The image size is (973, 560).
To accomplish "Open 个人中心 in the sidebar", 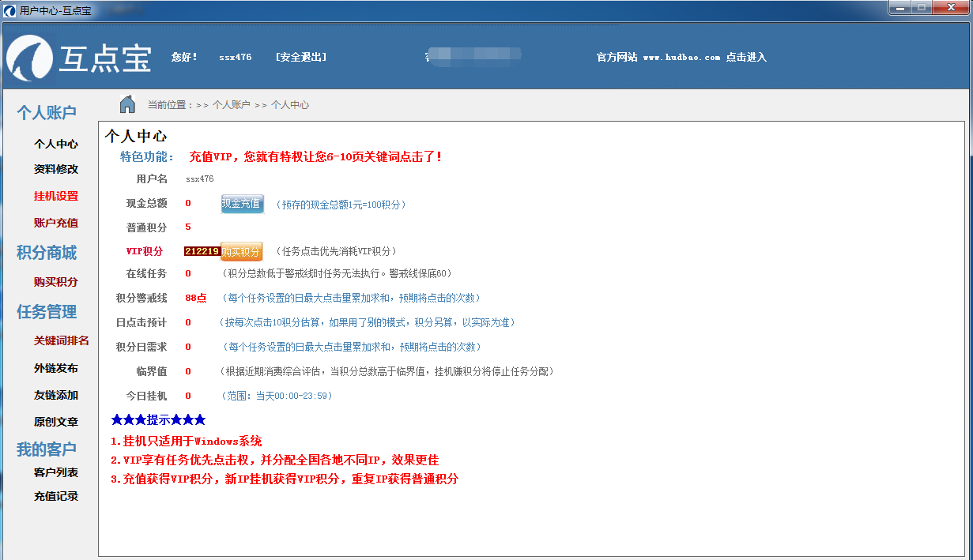I will [56, 144].
